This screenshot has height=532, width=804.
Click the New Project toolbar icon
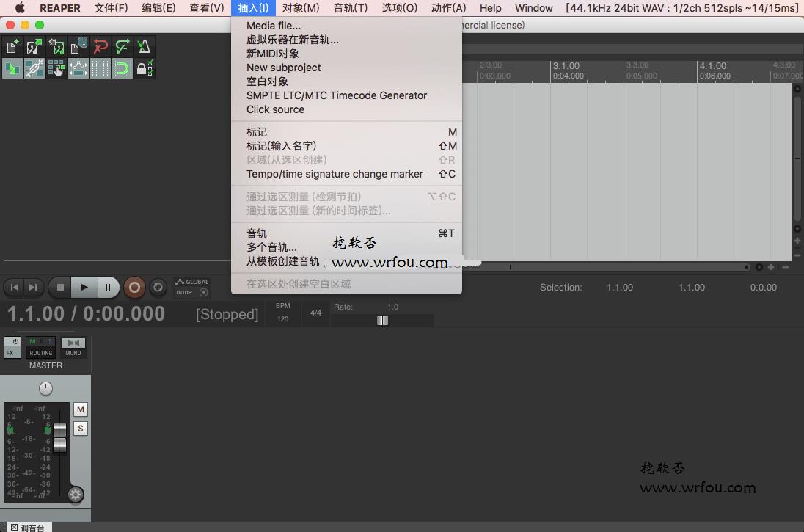click(x=12, y=47)
